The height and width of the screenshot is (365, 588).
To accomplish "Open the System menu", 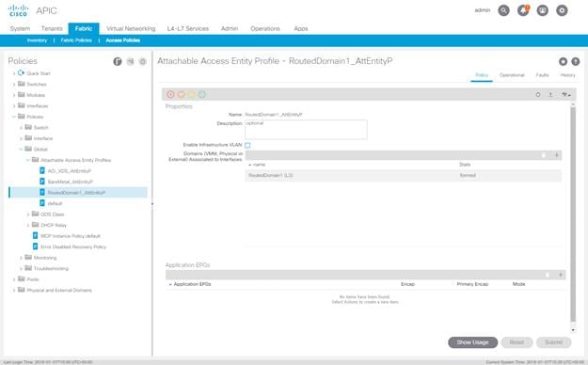I will click(20, 28).
